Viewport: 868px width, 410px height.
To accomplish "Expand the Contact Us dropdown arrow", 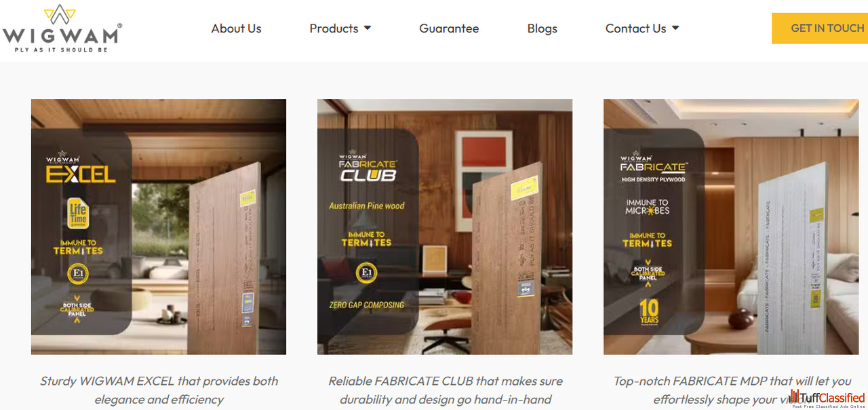I will pos(675,29).
